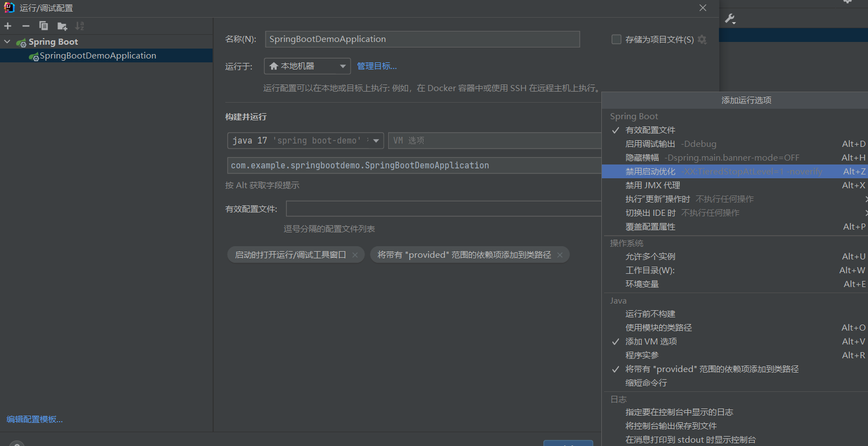Click the VM 选项 input field
This screenshot has height=446, width=868.
(x=495, y=141)
